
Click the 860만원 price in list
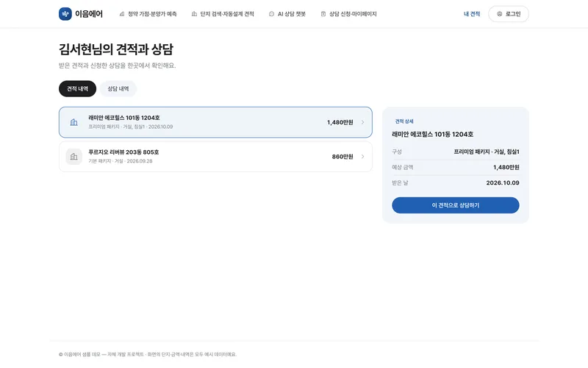pyautogui.click(x=343, y=157)
